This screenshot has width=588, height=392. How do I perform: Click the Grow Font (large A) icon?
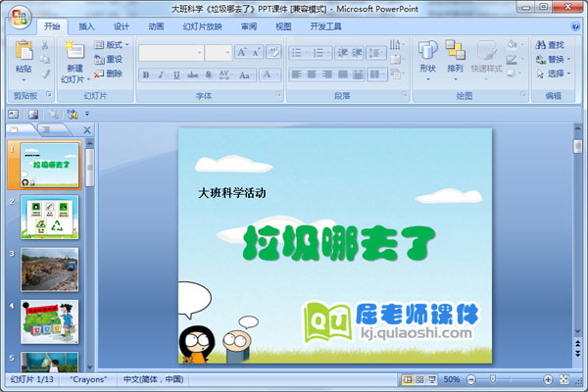pyautogui.click(x=241, y=52)
